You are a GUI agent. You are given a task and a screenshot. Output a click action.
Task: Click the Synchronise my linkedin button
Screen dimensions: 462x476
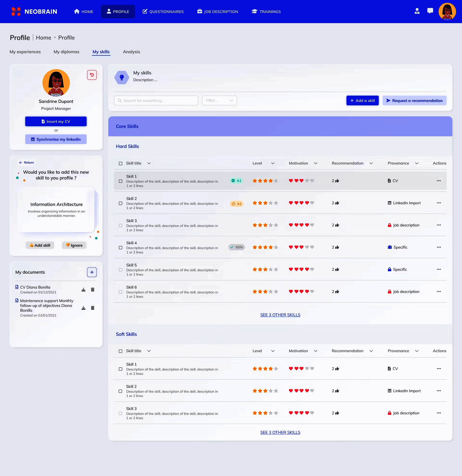(56, 139)
